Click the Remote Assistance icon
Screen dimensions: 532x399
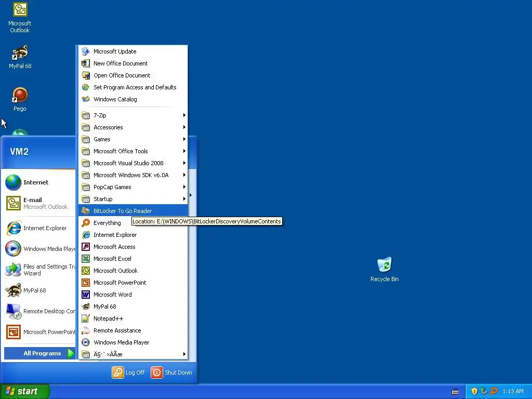pos(86,330)
